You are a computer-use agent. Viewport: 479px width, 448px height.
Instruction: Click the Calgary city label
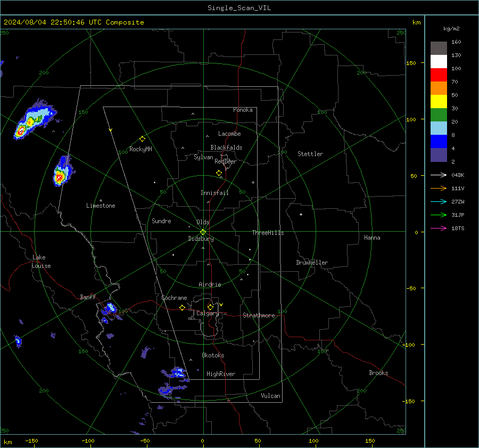coord(208,313)
